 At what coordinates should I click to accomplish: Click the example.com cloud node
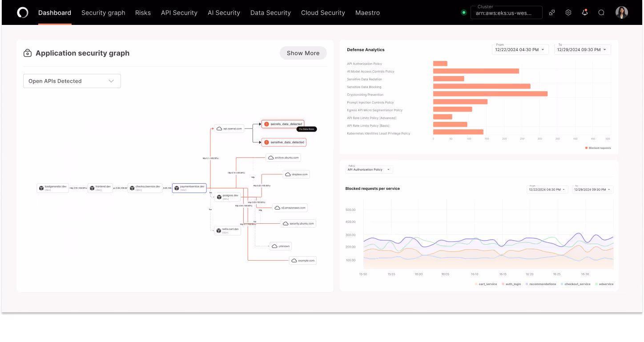(303, 260)
